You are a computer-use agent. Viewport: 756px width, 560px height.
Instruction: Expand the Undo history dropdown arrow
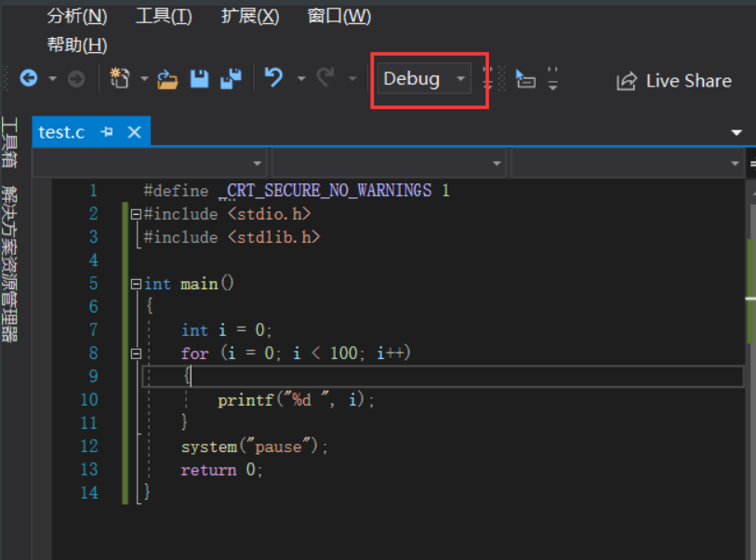point(301,79)
